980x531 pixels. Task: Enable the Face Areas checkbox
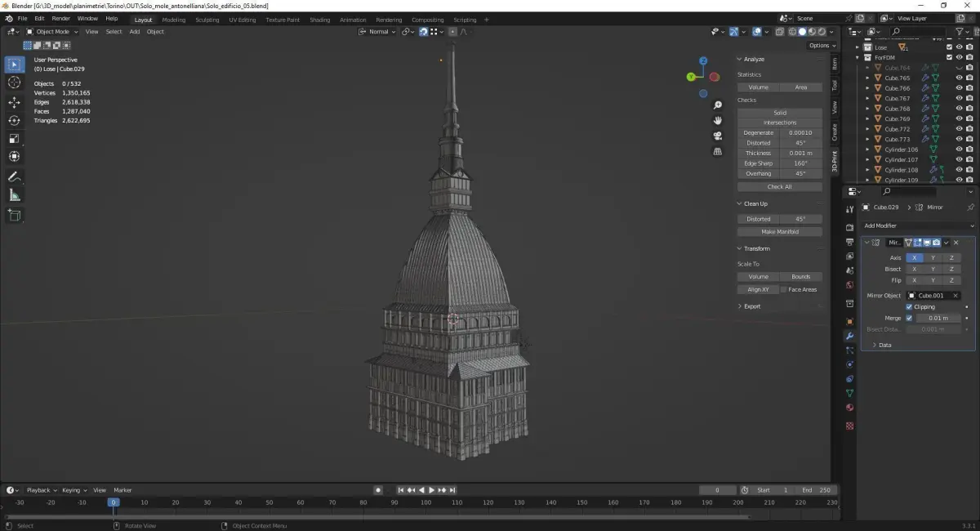tap(784, 289)
